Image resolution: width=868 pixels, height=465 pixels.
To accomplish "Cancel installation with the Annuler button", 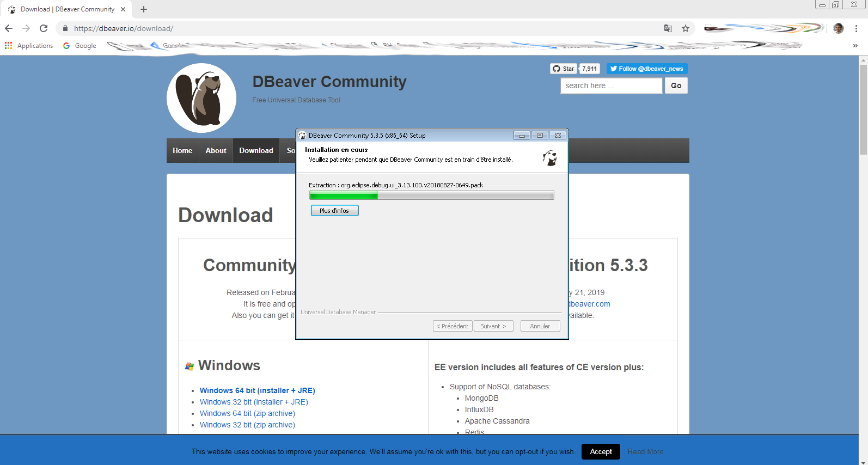I will 540,326.
